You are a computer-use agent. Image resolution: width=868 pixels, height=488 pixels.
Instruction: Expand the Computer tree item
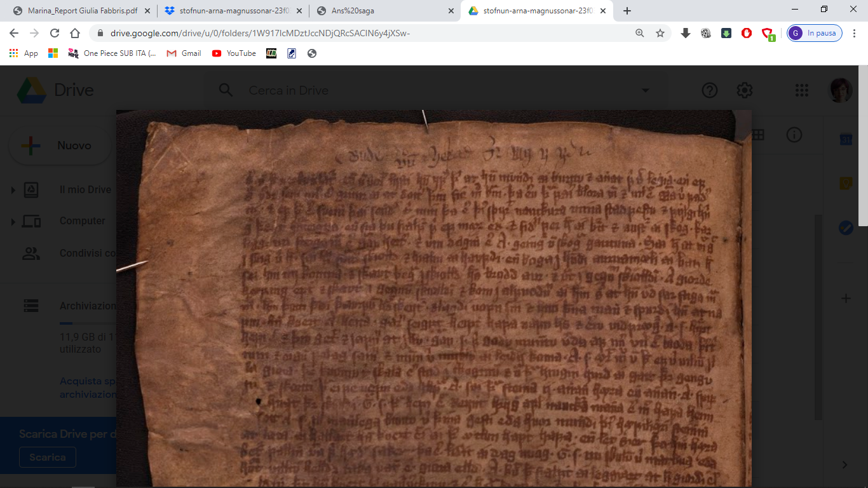[13, 221]
